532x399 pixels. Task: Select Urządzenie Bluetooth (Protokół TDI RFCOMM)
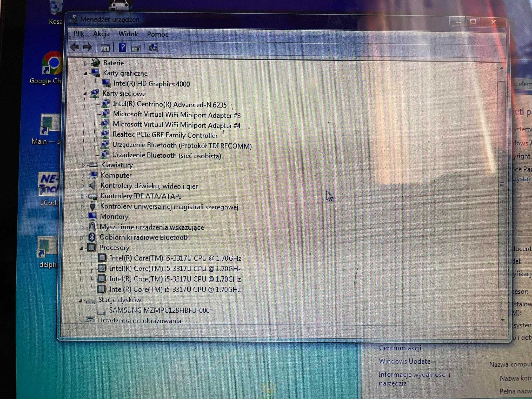click(x=182, y=145)
